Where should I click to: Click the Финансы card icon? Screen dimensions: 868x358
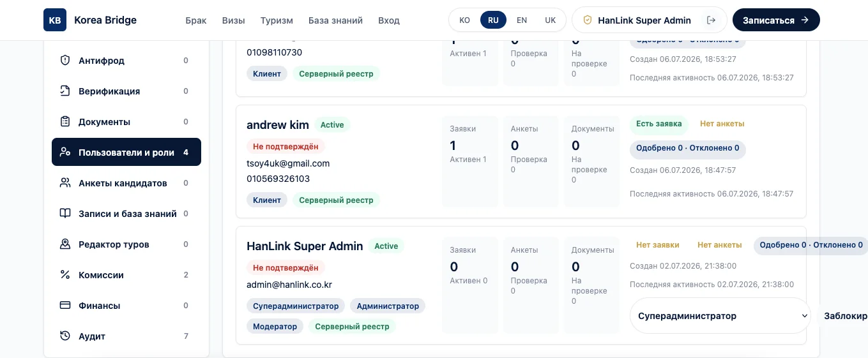[x=65, y=306]
